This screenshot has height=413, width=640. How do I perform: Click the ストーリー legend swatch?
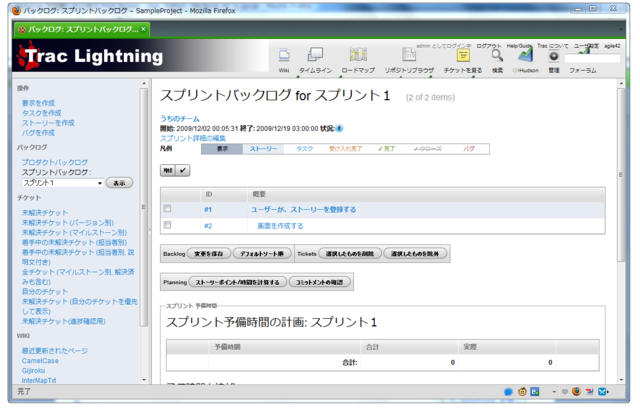[263, 149]
